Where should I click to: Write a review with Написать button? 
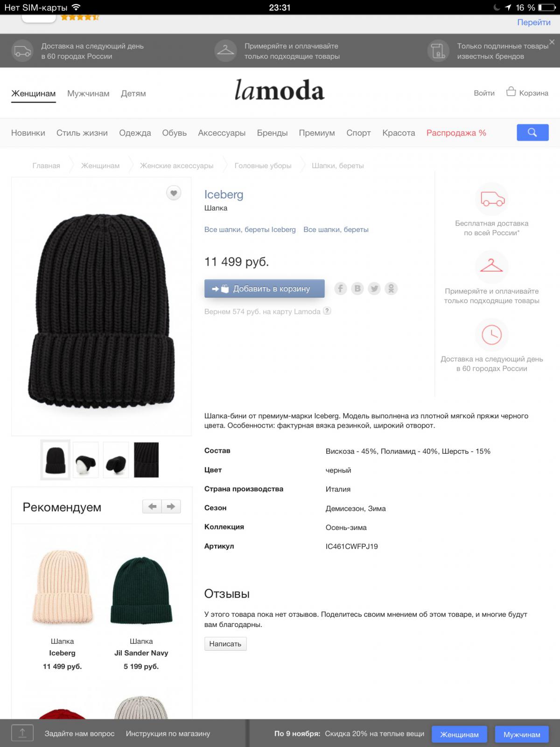[x=225, y=644]
